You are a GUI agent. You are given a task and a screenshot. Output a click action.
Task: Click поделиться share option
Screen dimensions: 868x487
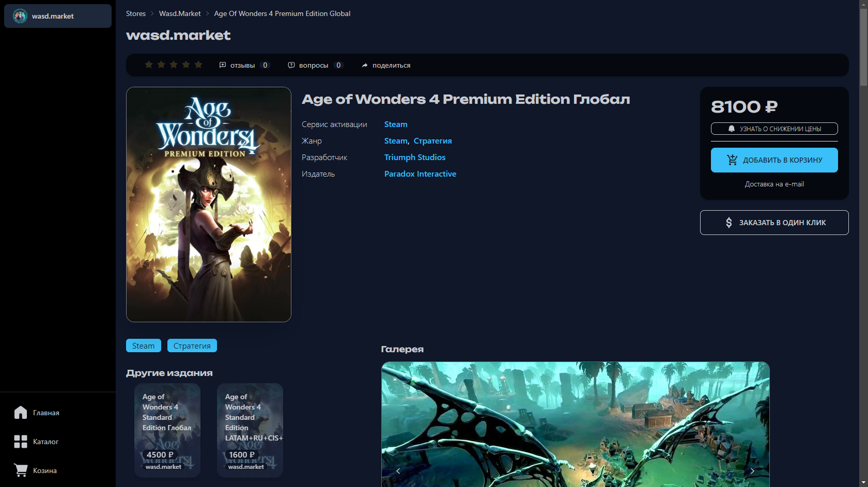[x=386, y=65]
